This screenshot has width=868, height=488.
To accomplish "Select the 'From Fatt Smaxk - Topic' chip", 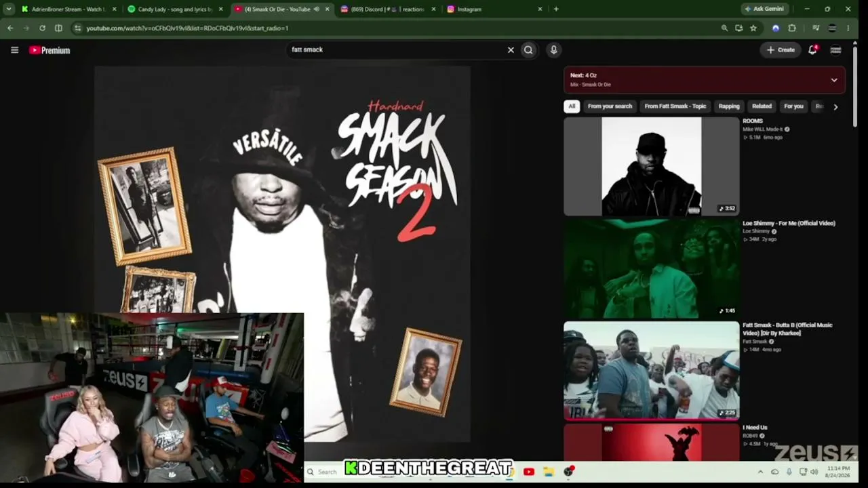I will point(675,106).
